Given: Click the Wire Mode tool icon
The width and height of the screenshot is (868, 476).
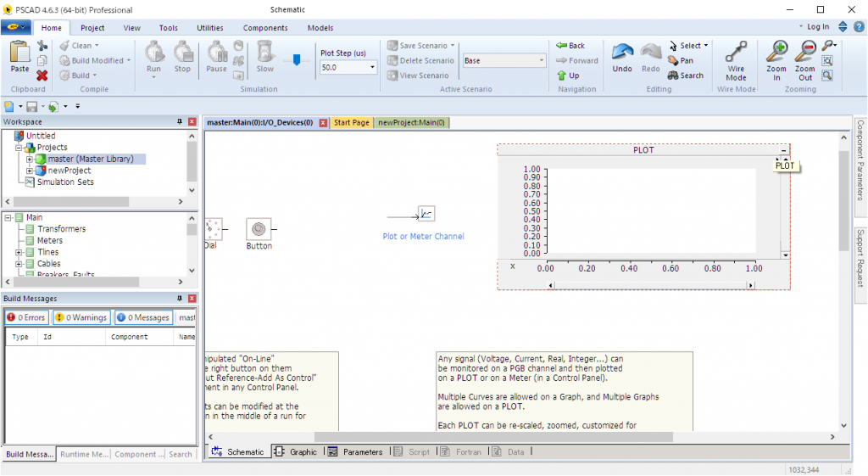Looking at the screenshot, I should 736,53.
